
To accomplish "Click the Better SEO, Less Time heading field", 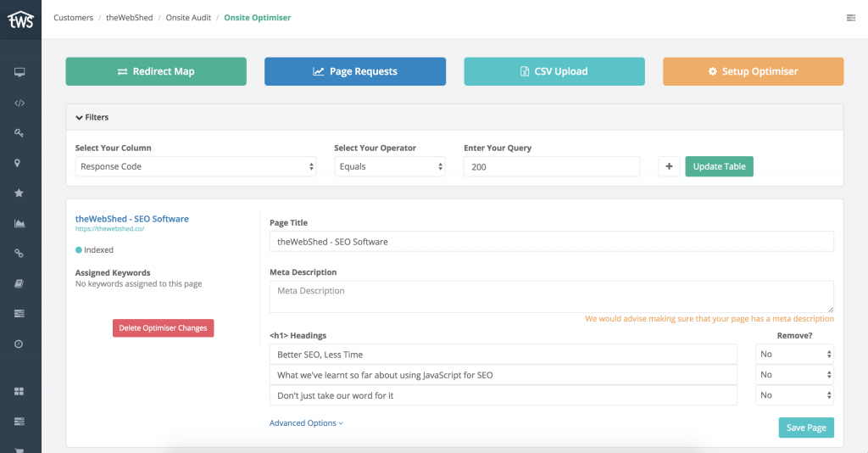I will tap(504, 355).
